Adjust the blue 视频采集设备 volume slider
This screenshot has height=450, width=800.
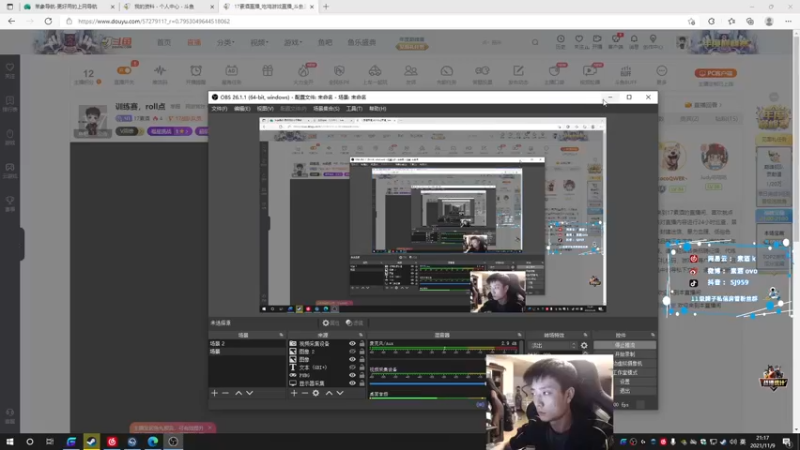[428, 383]
